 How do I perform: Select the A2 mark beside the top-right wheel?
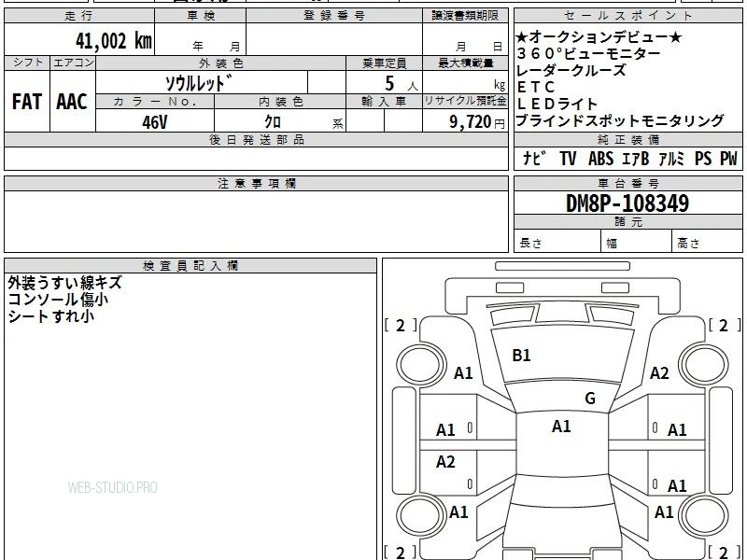(x=659, y=372)
